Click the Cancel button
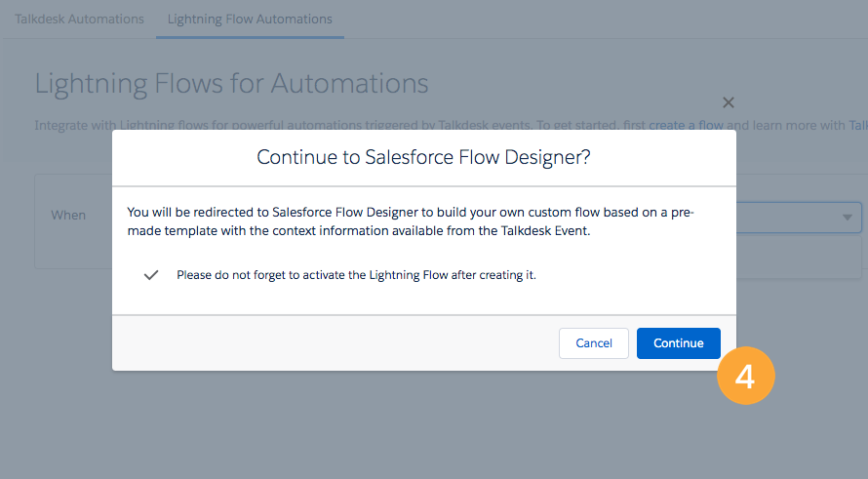 click(x=593, y=343)
